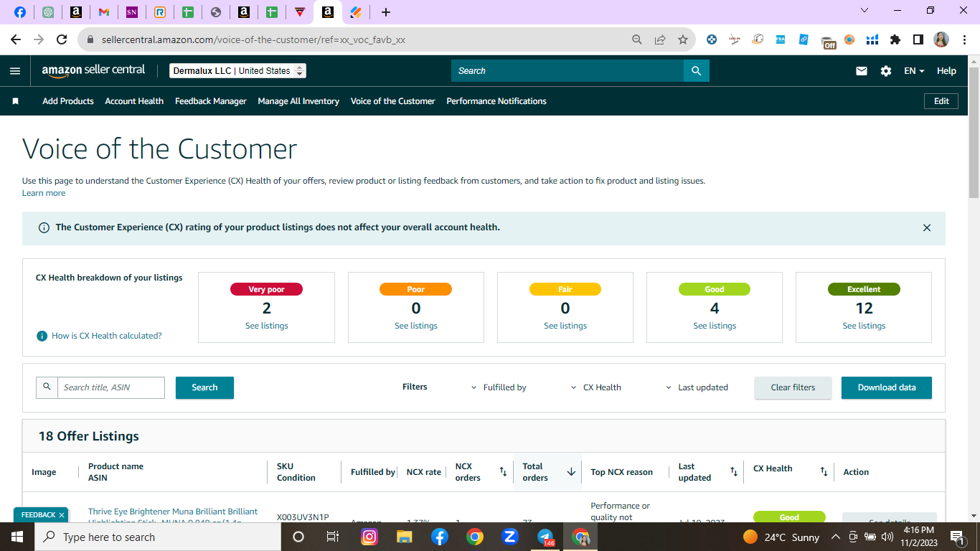Image resolution: width=980 pixels, height=551 pixels.
Task: Switch to the Facebook browser tab
Action: coord(20,12)
